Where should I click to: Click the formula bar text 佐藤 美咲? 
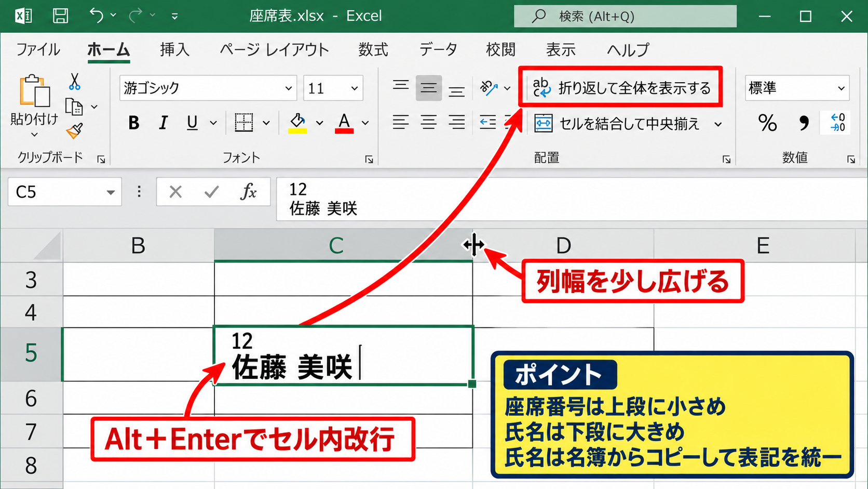point(323,208)
